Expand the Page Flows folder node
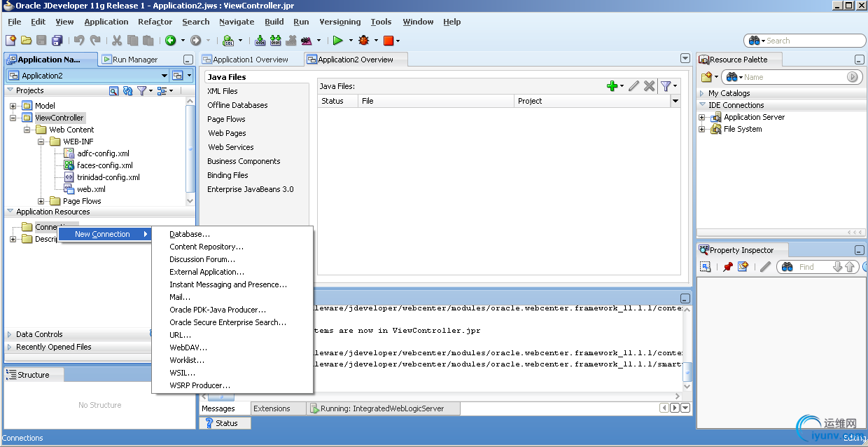 click(x=41, y=201)
